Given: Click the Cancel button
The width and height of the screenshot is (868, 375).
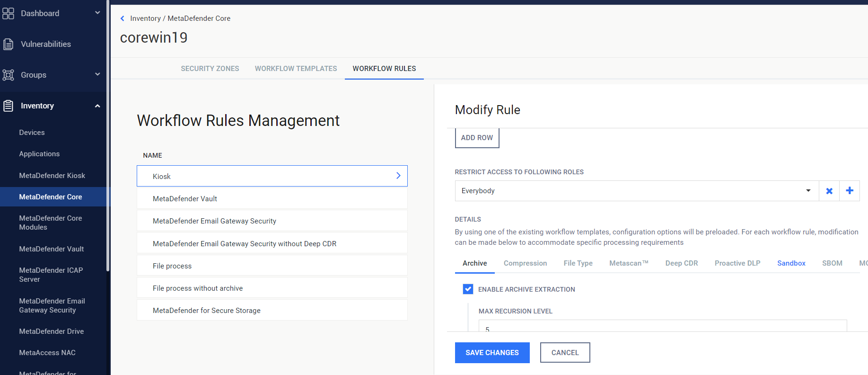Looking at the screenshot, I should pyautogui.click(x=565, y=353).
